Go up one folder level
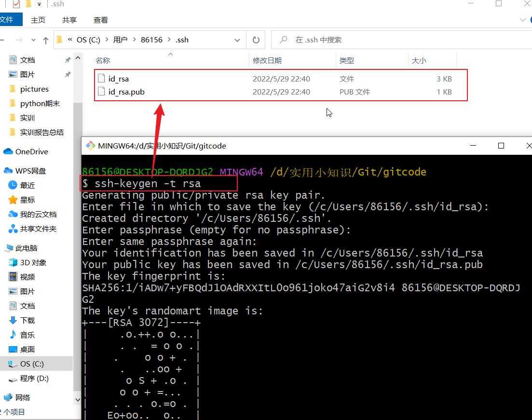The width and height of the screenshot is (532, 420). [x=46, y=41]
